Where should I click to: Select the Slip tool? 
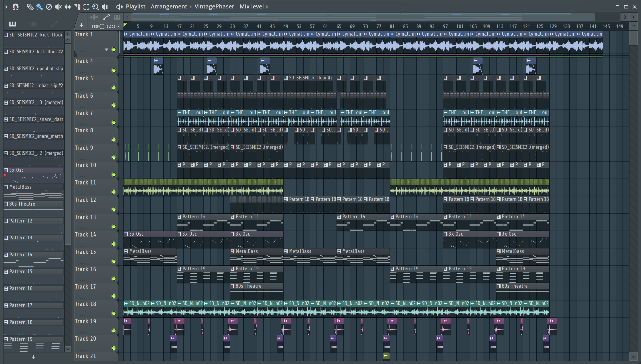[x=67, y=7]
